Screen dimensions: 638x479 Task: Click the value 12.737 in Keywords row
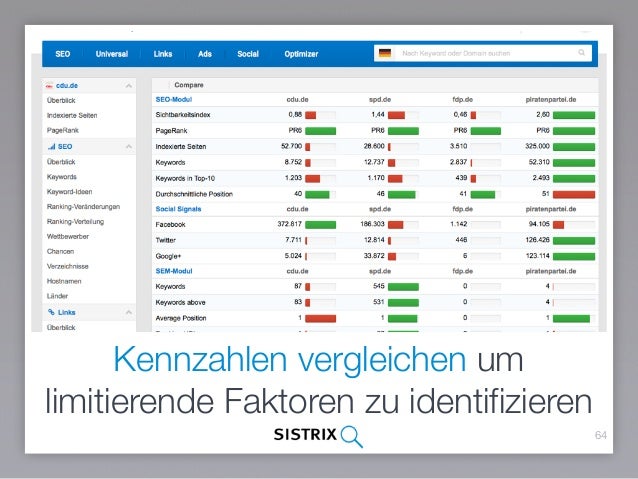click(374, 162)
